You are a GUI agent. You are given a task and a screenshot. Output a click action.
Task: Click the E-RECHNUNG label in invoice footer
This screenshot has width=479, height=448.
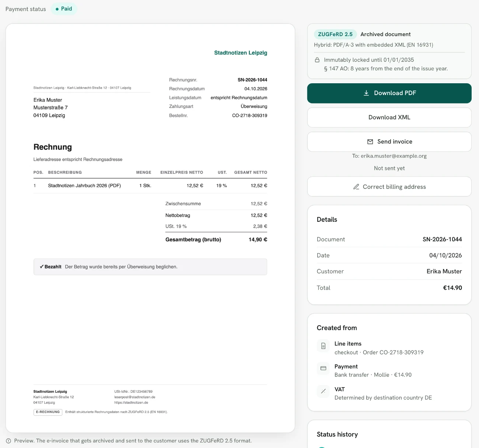[x=48, y=412]
